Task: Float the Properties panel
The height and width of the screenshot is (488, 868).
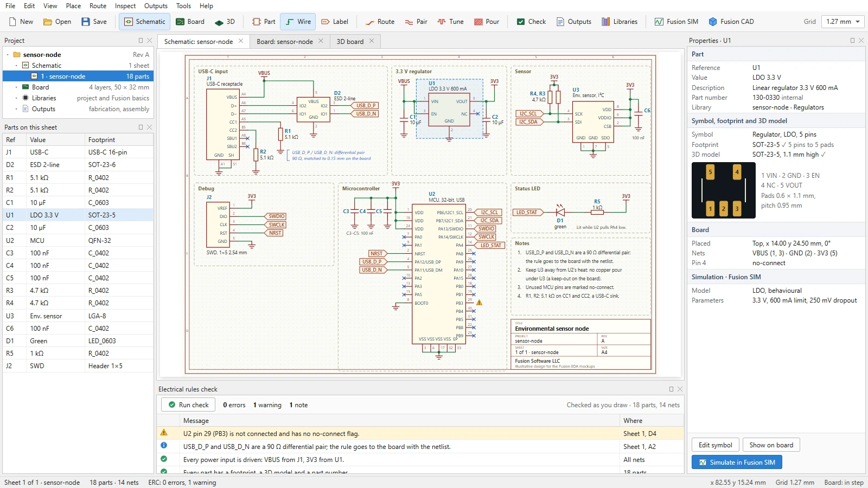Action: coord(852,41)
